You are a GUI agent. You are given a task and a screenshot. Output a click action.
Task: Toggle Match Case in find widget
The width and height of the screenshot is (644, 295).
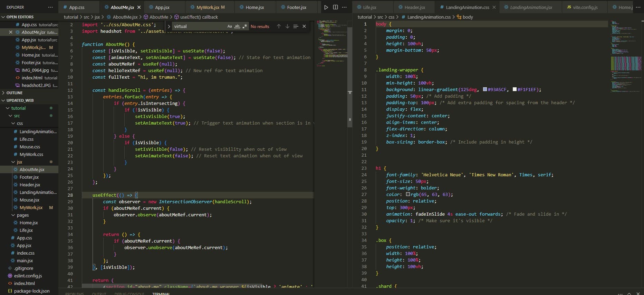tap(230, 26)
